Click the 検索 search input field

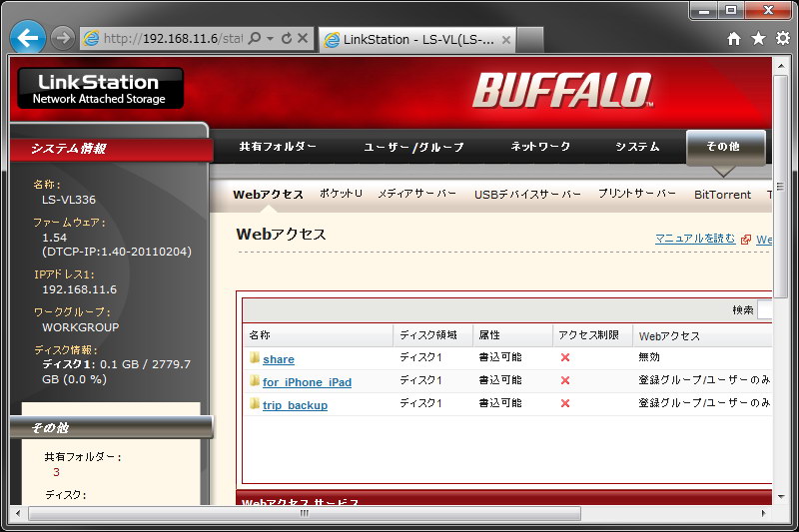point(765,310)
